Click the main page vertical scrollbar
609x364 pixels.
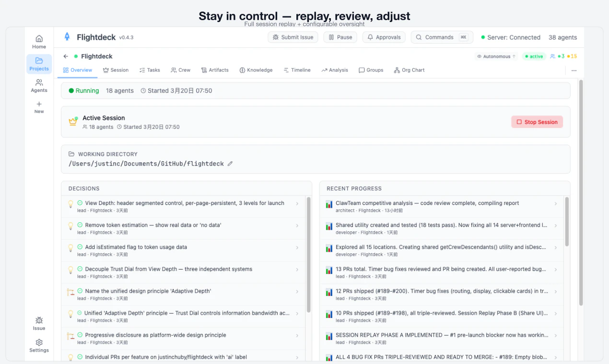581,193
